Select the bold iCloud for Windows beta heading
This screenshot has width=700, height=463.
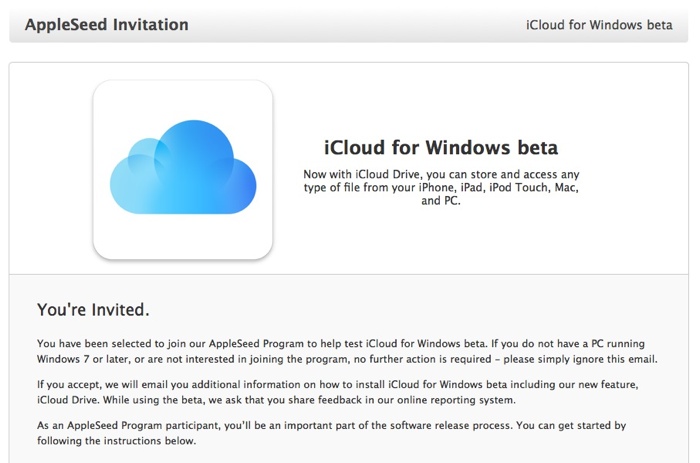click(442, 148)
